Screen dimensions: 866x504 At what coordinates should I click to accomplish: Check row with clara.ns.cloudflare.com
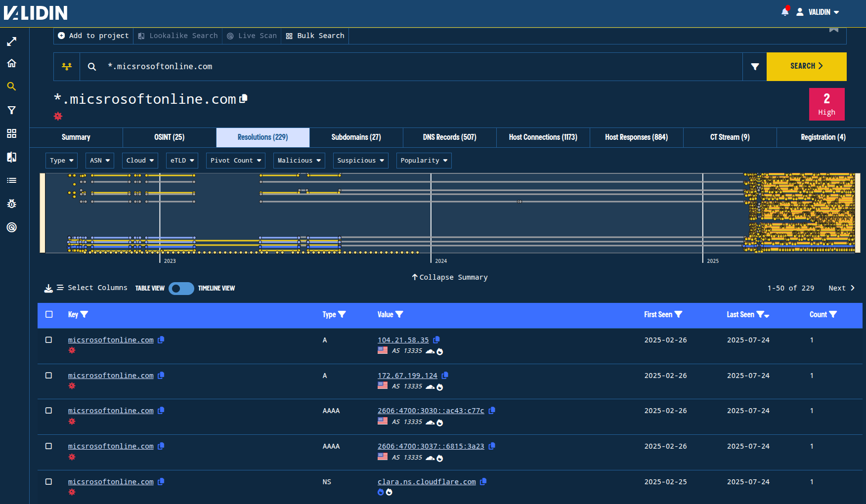[48, 482]
